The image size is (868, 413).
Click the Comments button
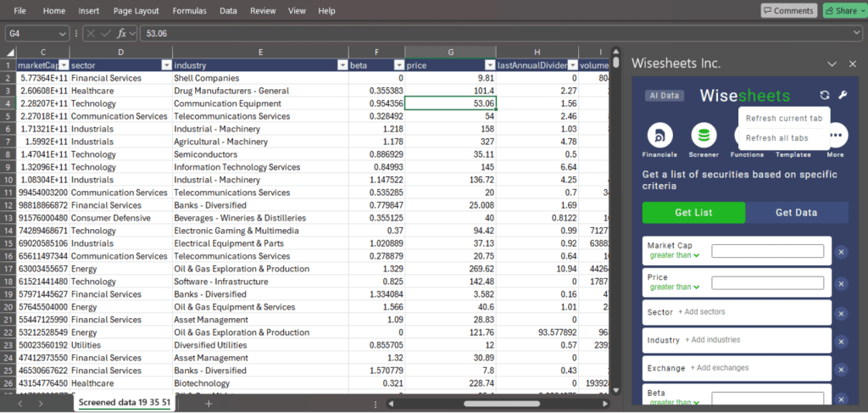click(x=788, y=11)
